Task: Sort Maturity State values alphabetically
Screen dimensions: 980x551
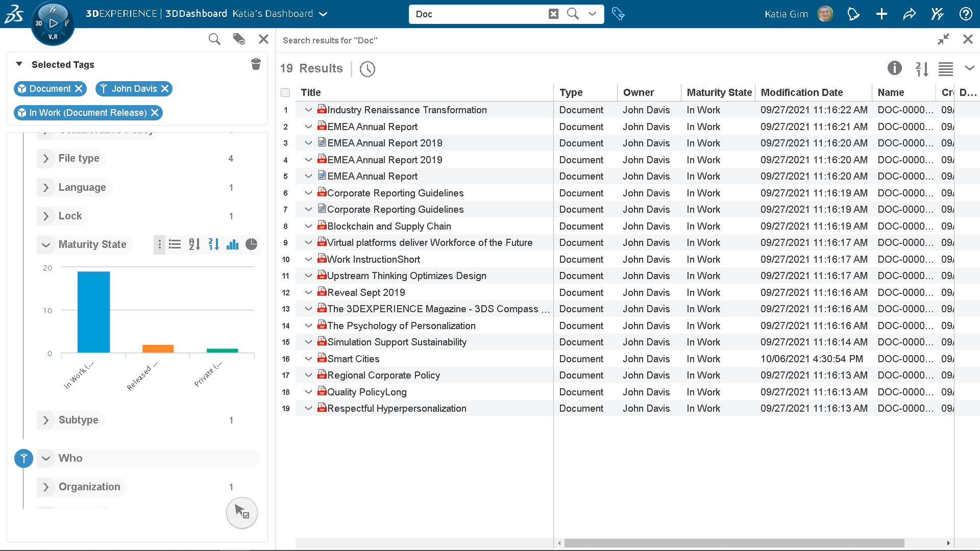Action: coord(194,244)
